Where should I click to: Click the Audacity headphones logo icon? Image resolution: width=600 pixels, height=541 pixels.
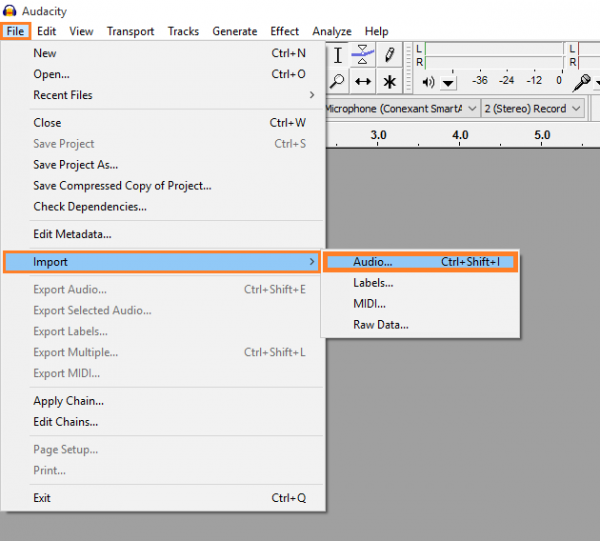[x=10, y=11]
